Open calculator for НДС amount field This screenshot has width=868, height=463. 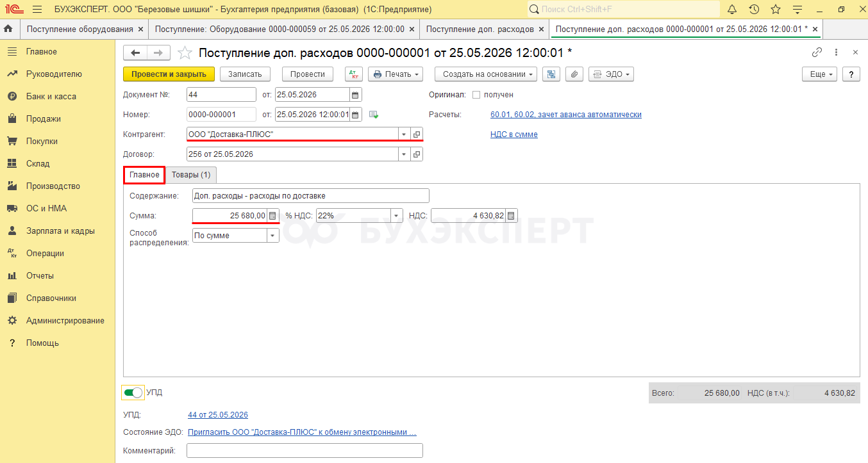tap(512, 216)
